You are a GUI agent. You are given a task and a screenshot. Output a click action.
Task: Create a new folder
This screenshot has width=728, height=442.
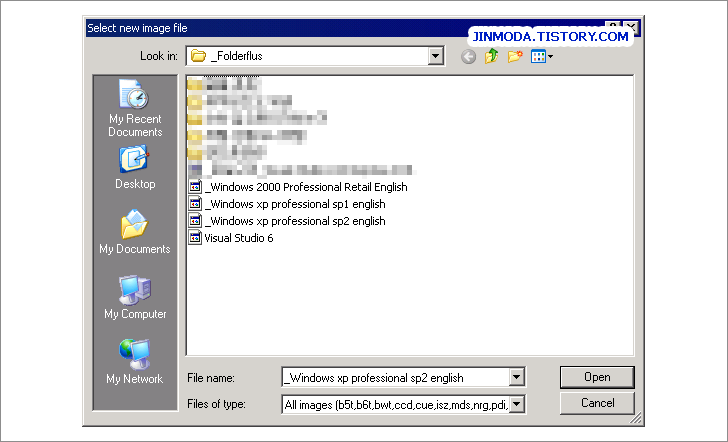[515, 56]
